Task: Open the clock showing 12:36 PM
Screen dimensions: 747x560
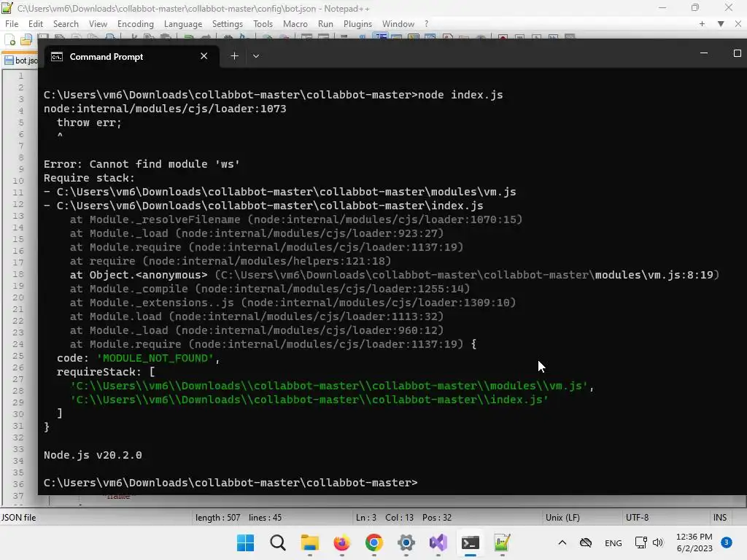Action: pos(694,542)
